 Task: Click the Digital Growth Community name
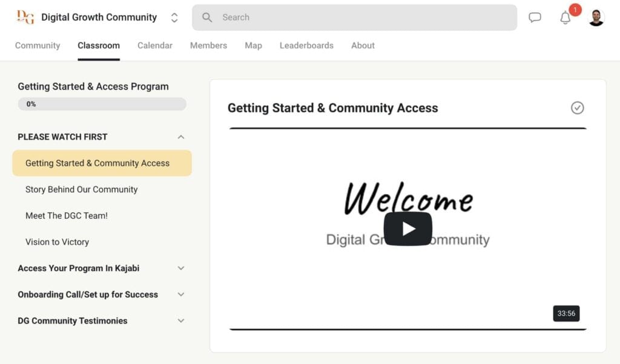pyautogui.click(x=99, y=18)
